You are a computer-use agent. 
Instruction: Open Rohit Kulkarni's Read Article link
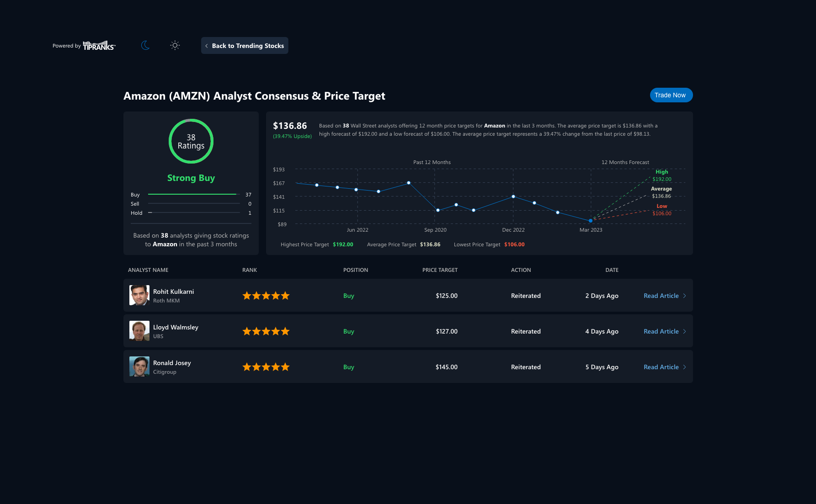(x=665, y=296)
